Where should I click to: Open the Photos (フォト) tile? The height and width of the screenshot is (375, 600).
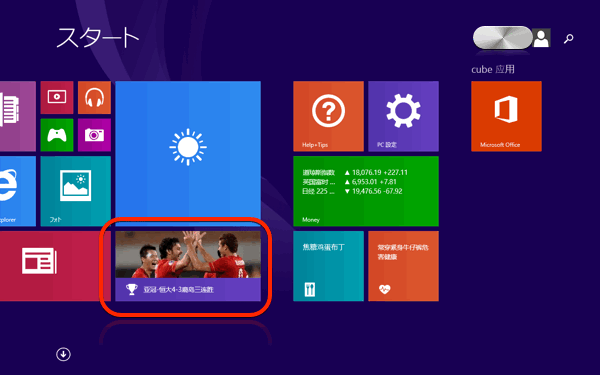tap(75, 191)
